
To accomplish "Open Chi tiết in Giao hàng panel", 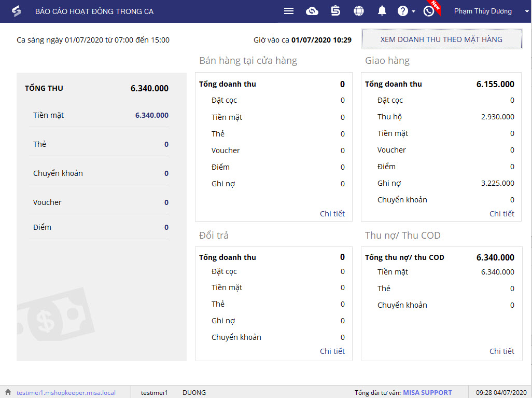I will tap(501, 214).
